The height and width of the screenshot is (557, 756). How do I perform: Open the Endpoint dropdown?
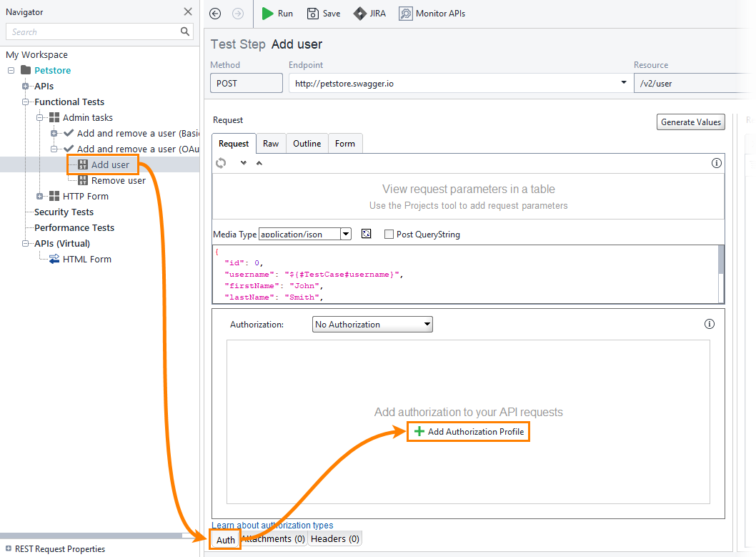point(622,82)
